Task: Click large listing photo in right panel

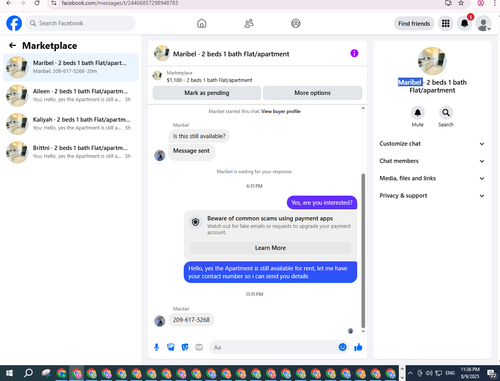Action: [x=432, y=61]
